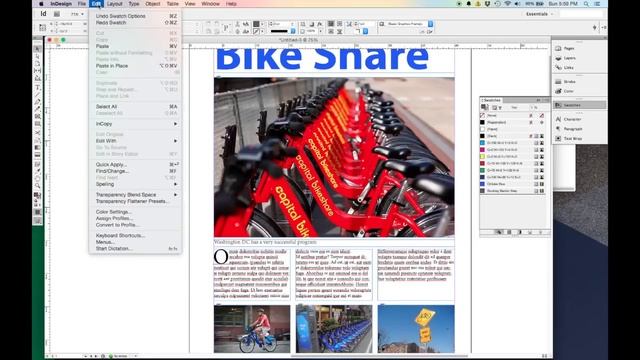Open the object style dropdown in Control panel
Viewport: 640px width, 360px height.
pyautogui.click(x=430, y=24)
